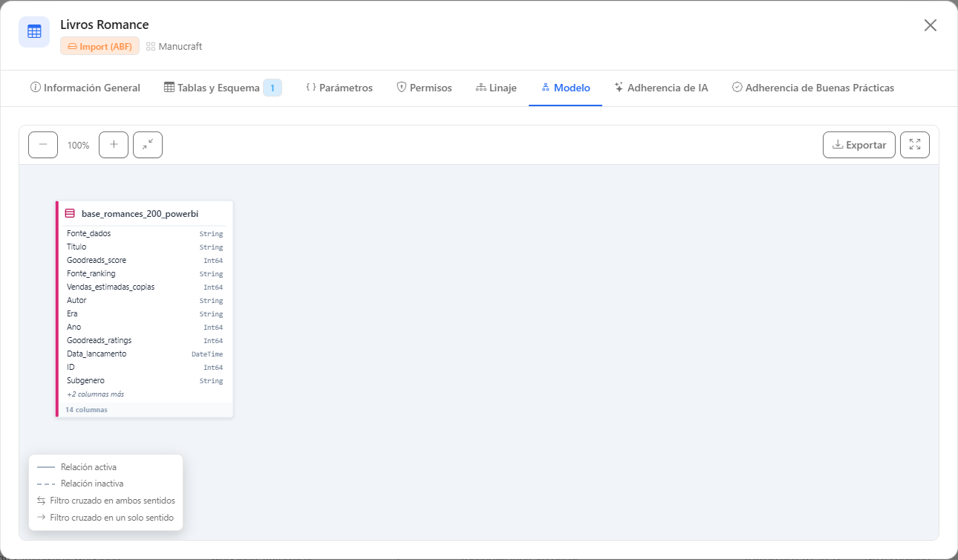Viewport: 958px width, 560px height.
Task: Click the Import (ABF) badge
Action: coord(100,46)
